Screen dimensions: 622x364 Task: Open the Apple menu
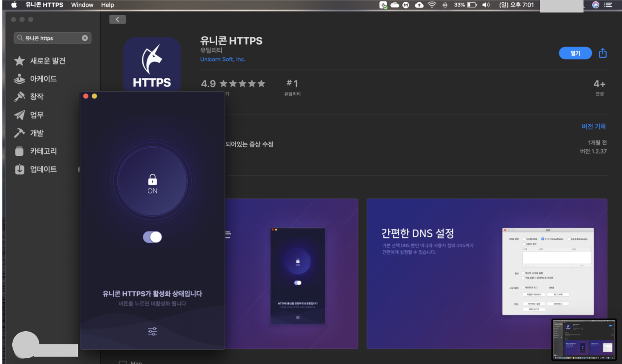(14, 5)
